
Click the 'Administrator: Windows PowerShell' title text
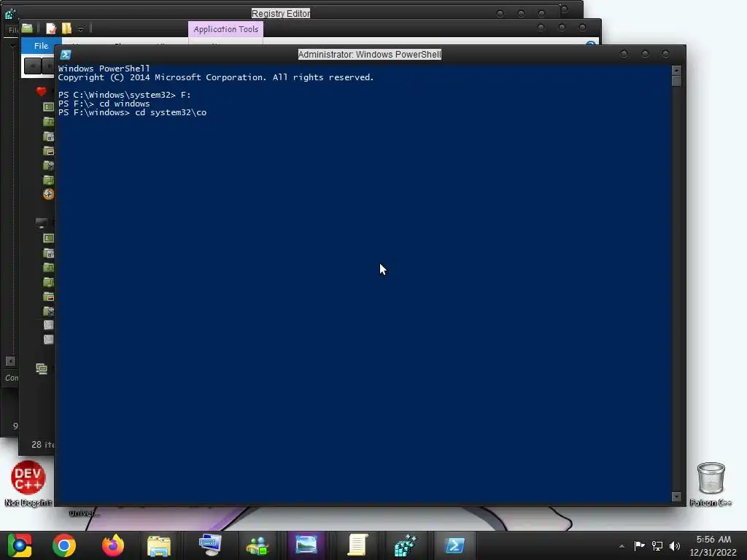(x=370, y=54)
